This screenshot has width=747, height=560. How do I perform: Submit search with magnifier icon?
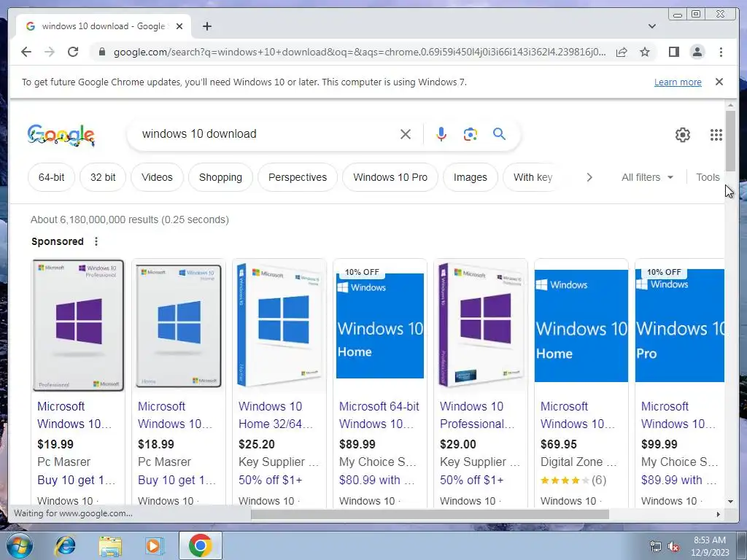[x=499, y=134]
